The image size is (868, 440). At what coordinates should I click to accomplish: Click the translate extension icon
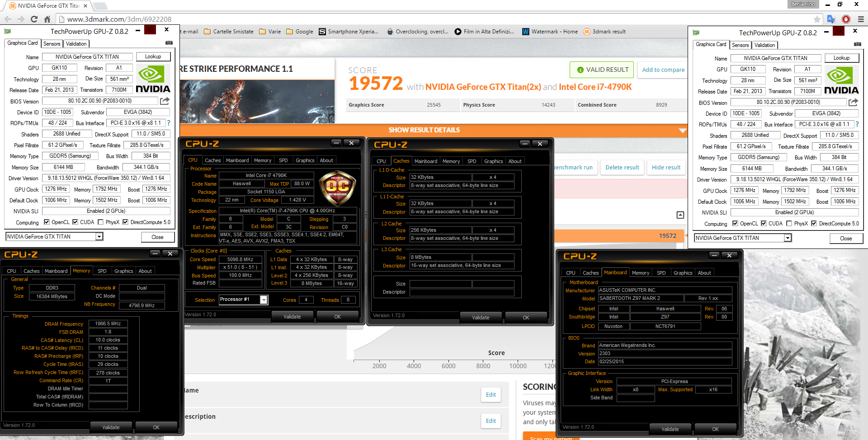pyautogui.click(x=831, y=19)
